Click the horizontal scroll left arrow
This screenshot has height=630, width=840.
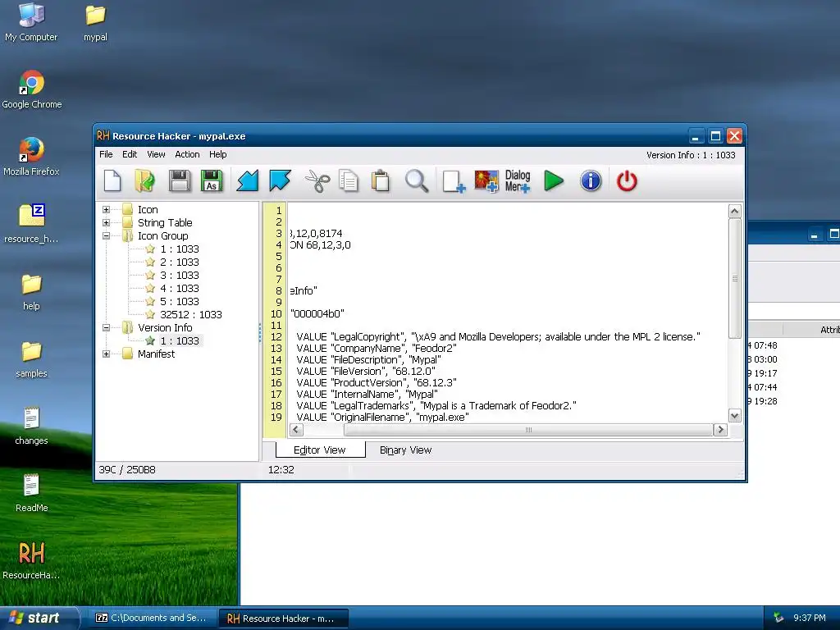coord(296,430)
